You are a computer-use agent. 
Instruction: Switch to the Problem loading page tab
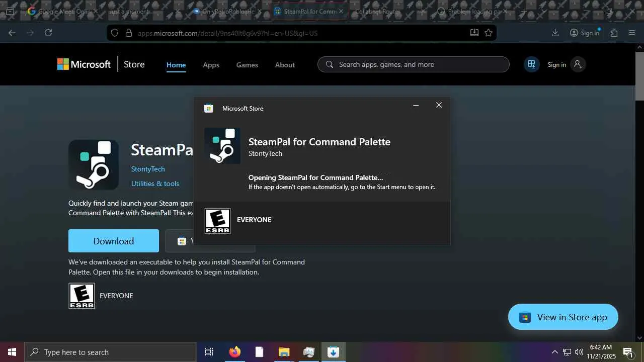point(472,11)
